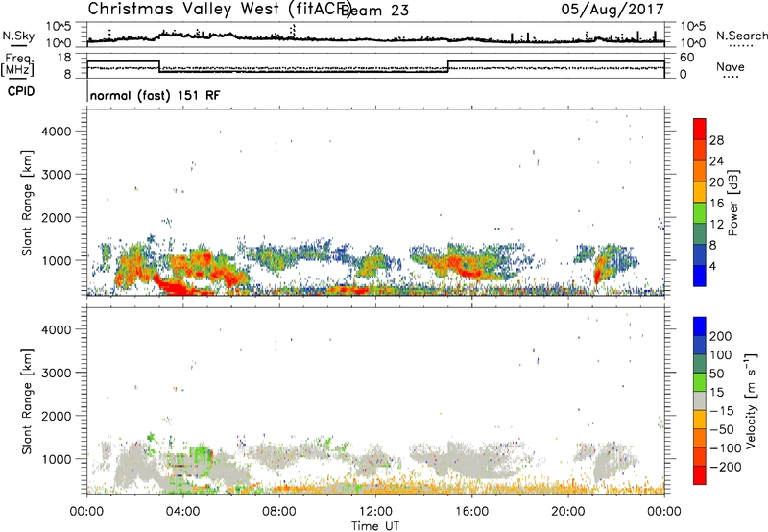Click the "Velocity [m s⁻¹]" colorbar title

click(751, 400)
